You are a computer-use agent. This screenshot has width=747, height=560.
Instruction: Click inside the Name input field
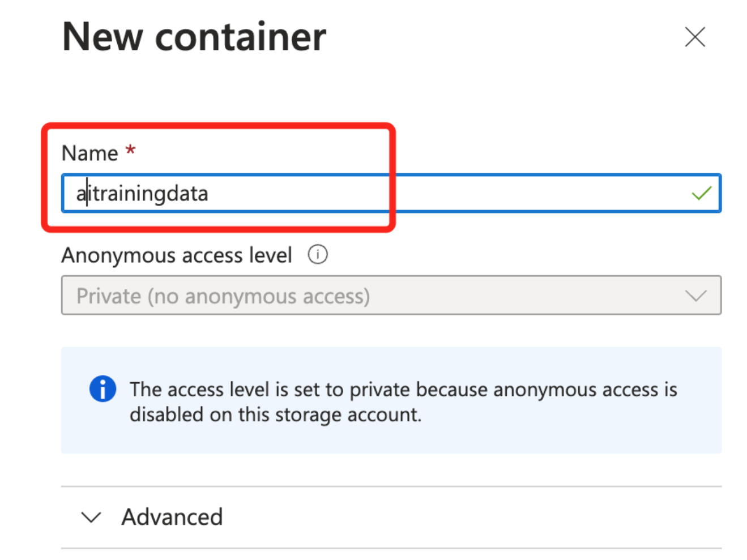(x=391, y=194)
